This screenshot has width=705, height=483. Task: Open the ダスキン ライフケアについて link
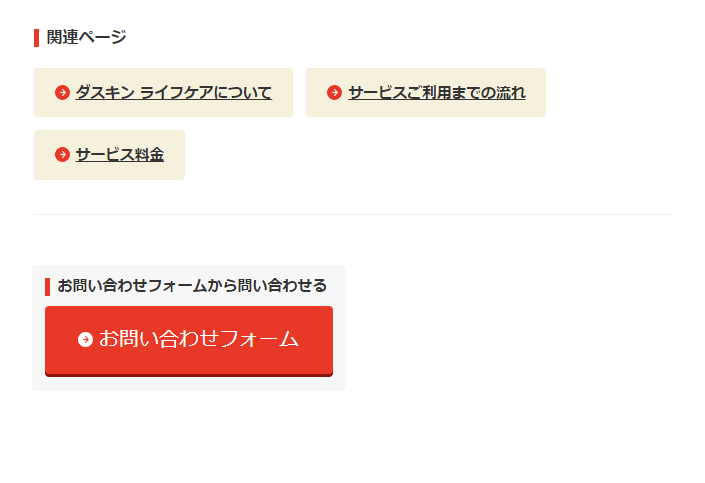[x=173, y=93]
